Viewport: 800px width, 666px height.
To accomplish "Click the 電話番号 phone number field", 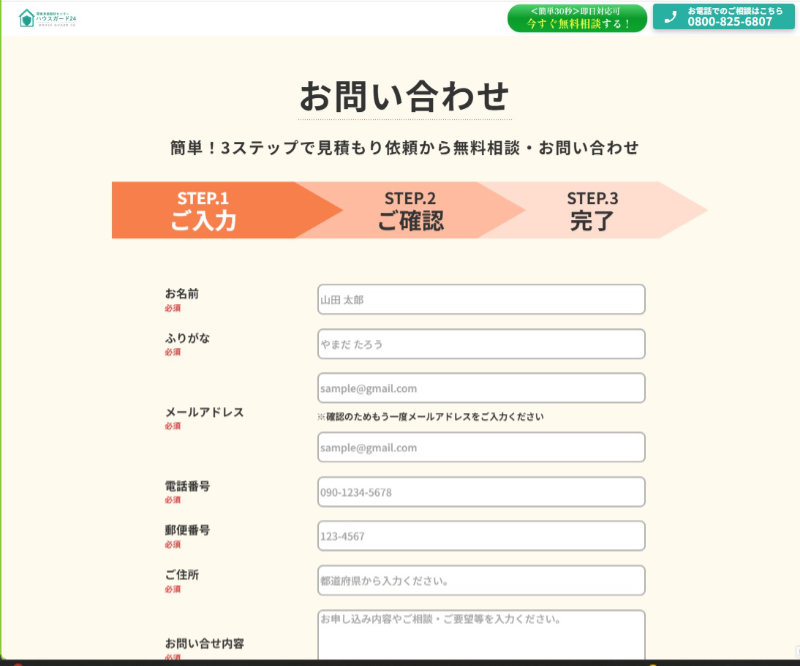I will [x=480, y=492].
